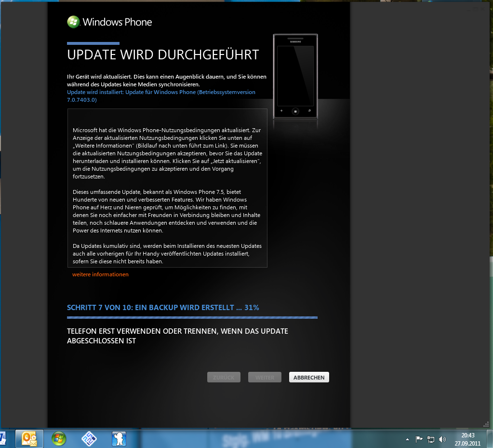Open the network status tray icon

(x=430, y=439)
